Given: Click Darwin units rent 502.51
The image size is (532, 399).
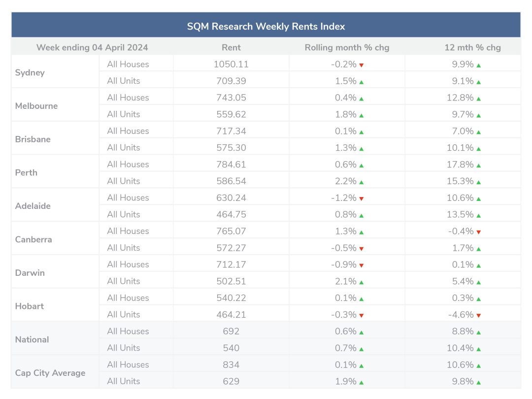Looking at the screenshot, I should 231,281.
